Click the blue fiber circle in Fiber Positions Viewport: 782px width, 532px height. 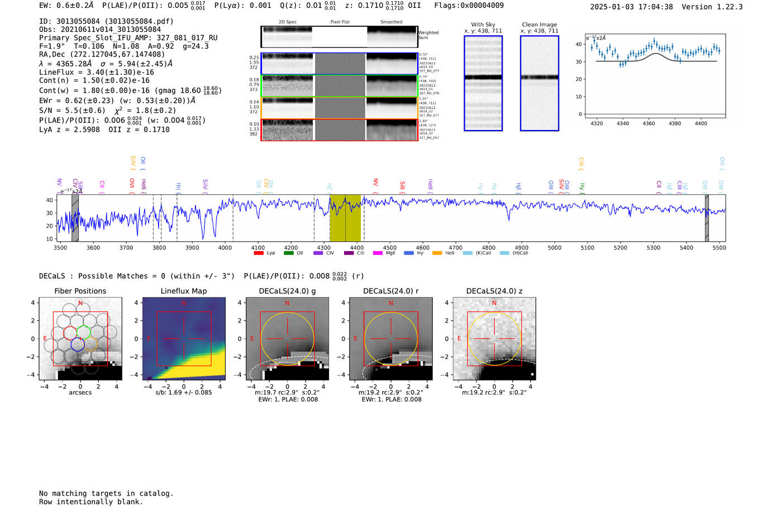point(78,344)
